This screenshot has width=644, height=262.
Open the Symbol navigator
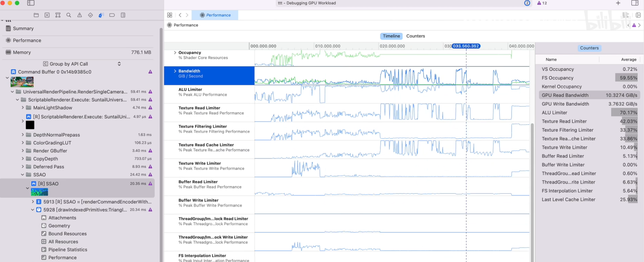coord(58,15)
